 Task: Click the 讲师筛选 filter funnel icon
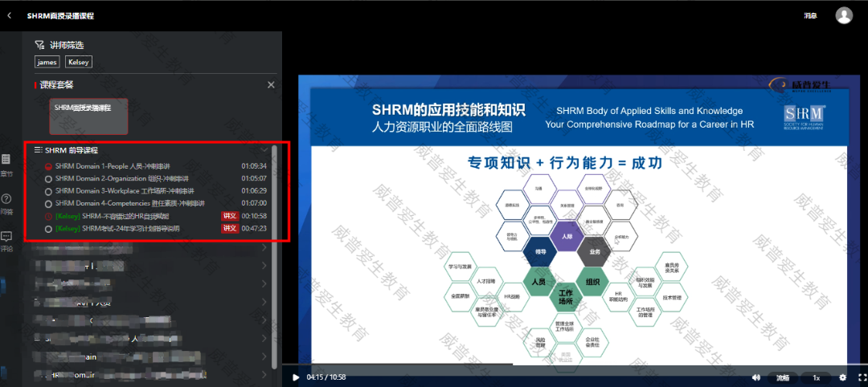[x=39, y=45]
